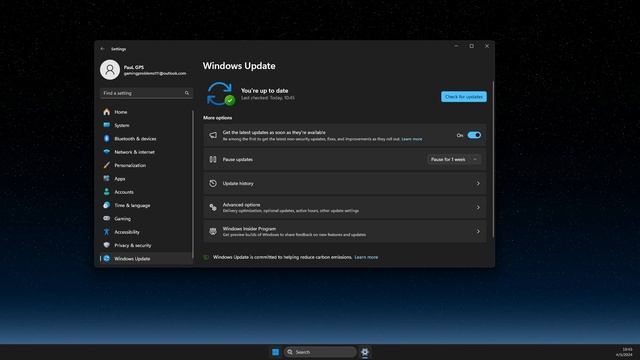Click Check for updates button
Image resolution: width=640 pixels, height=360 pixels.
tap(464, 97)
